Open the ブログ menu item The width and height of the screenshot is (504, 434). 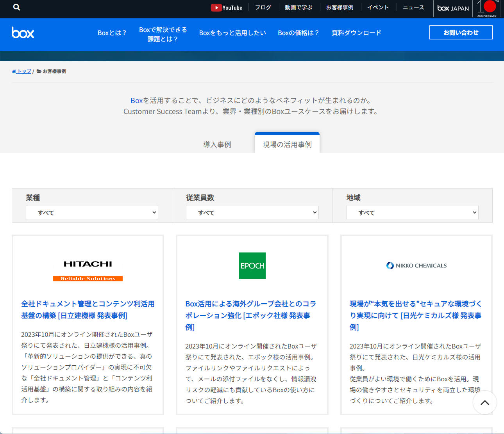point(263,7)
